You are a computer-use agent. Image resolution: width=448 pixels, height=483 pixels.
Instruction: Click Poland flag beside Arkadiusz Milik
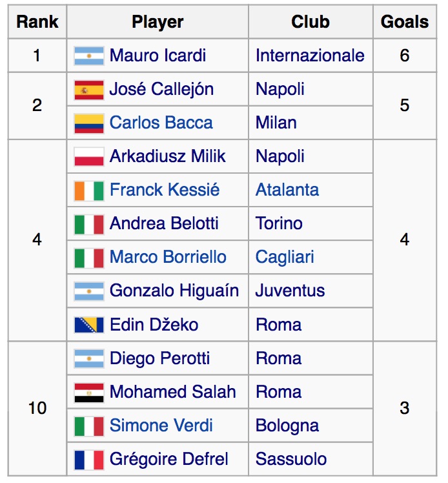pyautogui.click(x=89, y=156)
